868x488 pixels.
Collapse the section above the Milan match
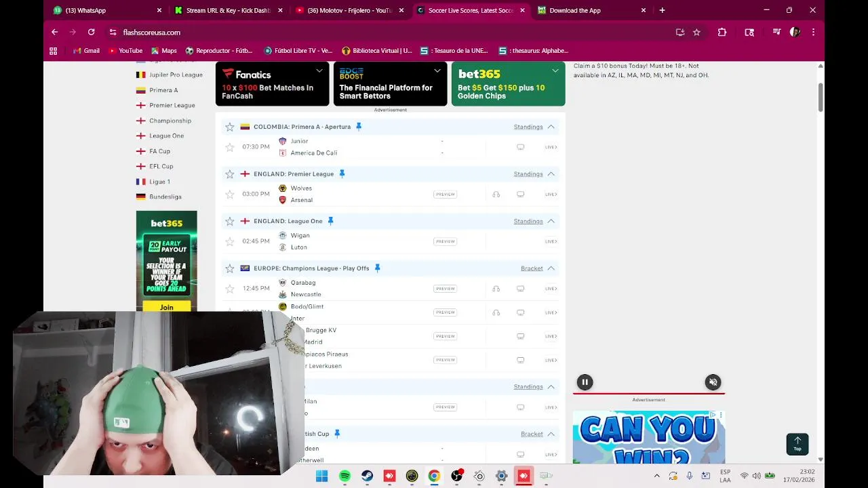(x=551, y=386)
